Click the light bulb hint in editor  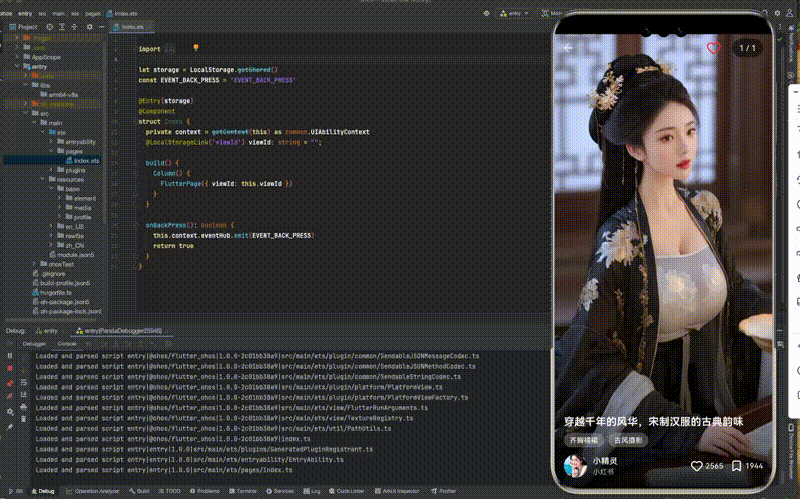(x=196, y=48)
